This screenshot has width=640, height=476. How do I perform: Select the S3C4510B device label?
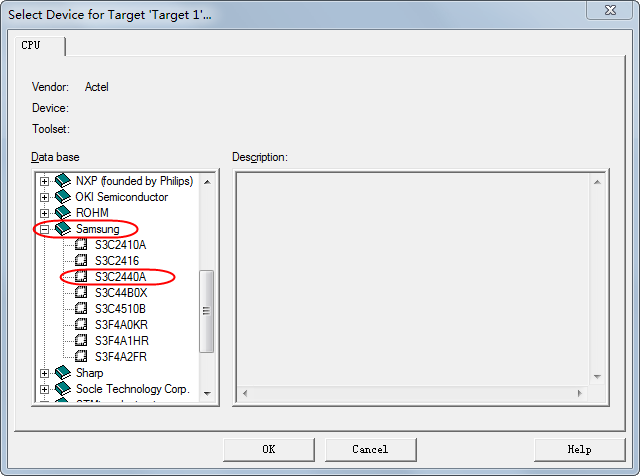(120, 309)
